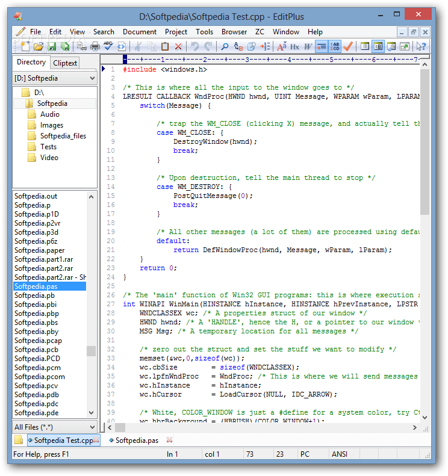Open the font settings Aa icon
448x476 pixels.
(x=282, y=46)
